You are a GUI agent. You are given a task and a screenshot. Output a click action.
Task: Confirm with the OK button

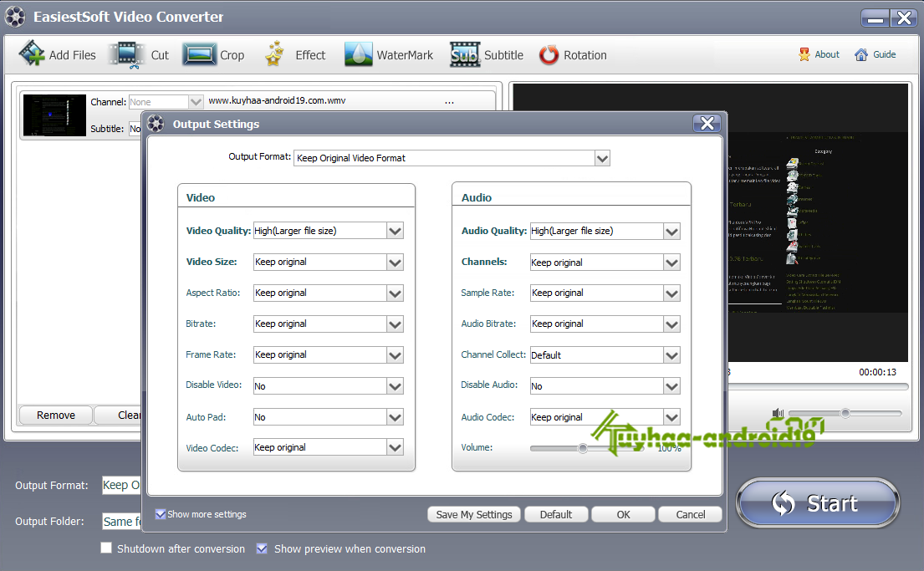point(623,514)
